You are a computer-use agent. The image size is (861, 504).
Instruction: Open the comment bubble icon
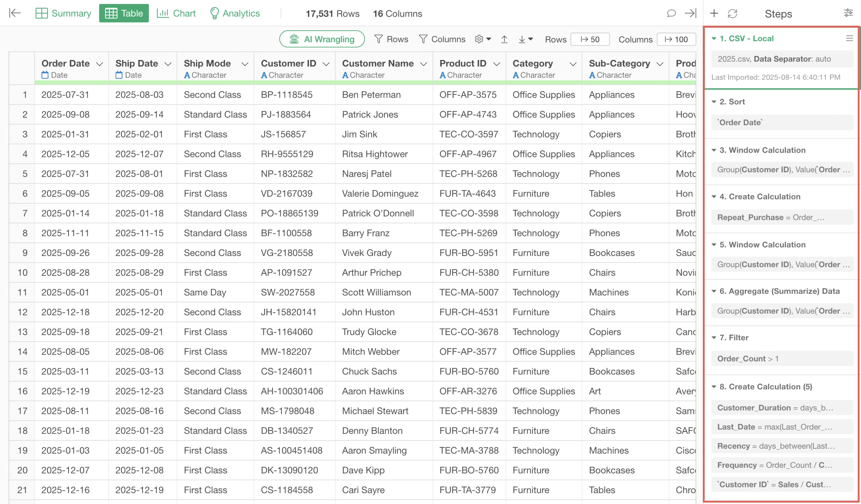coord(671,13)
